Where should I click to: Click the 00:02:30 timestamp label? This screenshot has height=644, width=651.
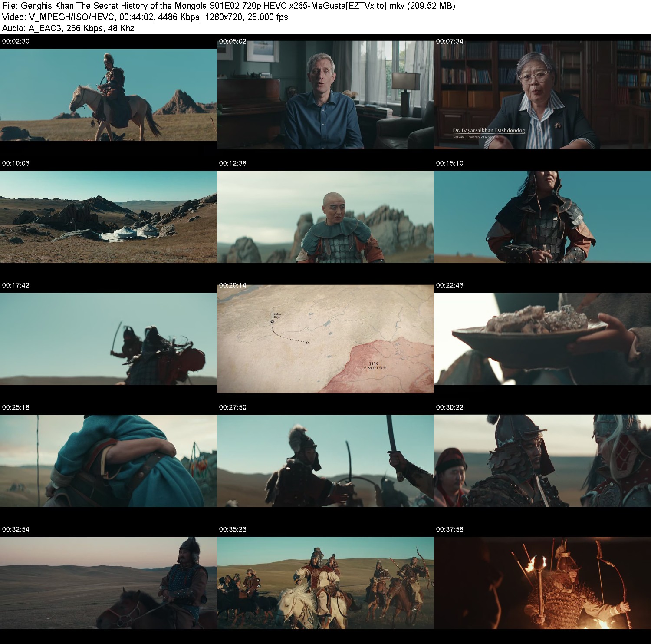click(16, 41)
